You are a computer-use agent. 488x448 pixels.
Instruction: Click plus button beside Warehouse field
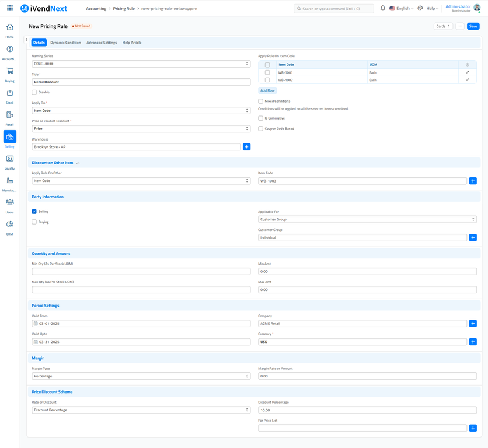246,147
